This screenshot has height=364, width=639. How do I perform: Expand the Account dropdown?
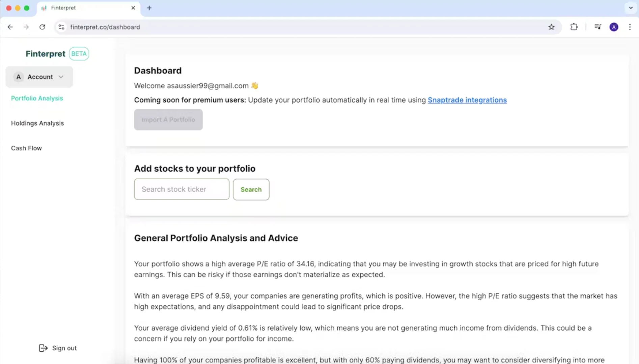point(39,77)
